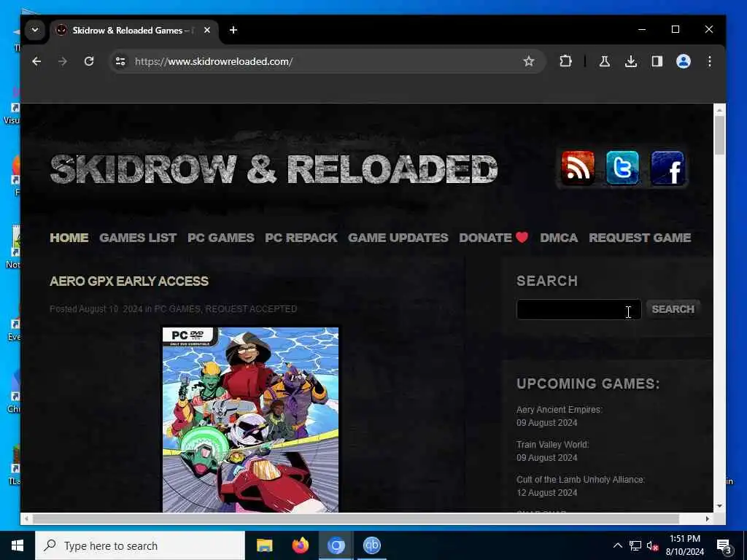Show browser downloads
The height and width of the screenshot is (560, 747).
(631, 61)
